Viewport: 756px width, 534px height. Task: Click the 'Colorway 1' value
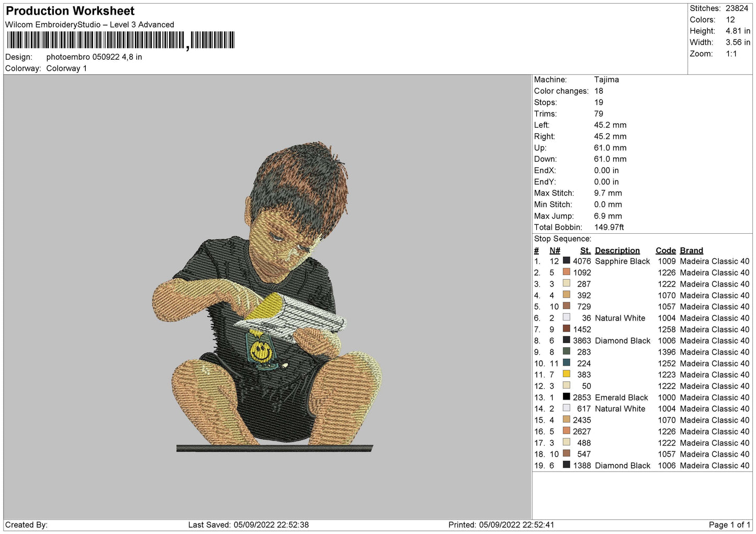click(66, 69)
